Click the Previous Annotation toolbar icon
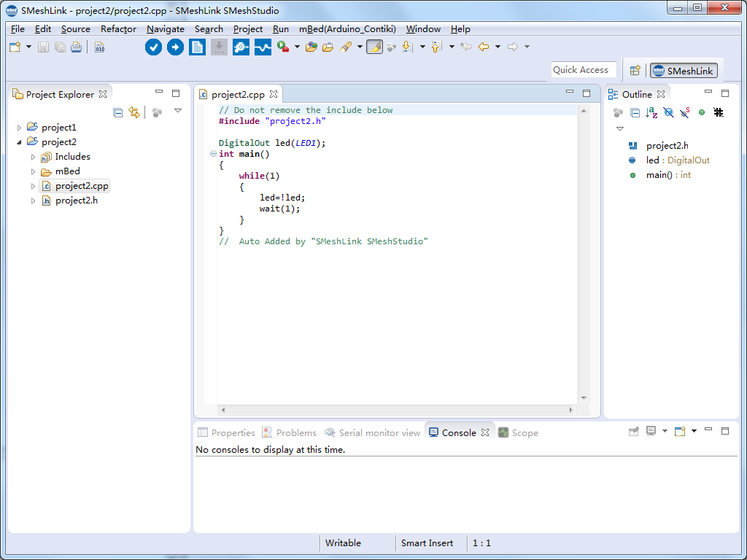Image resolution: width=747 pixels, height=560 pixels. pyautogui.click(x=436, y=47)
